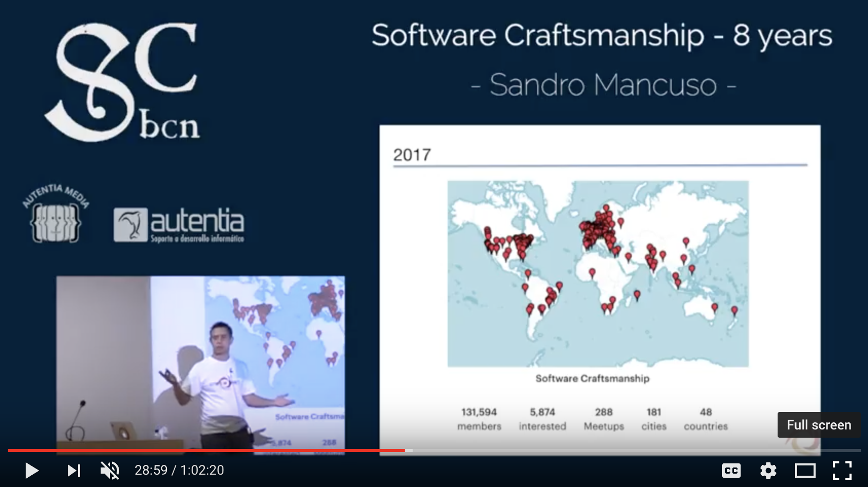Enter full screen mode
Screen dimensions: 868x487
(x=842, y=470)
